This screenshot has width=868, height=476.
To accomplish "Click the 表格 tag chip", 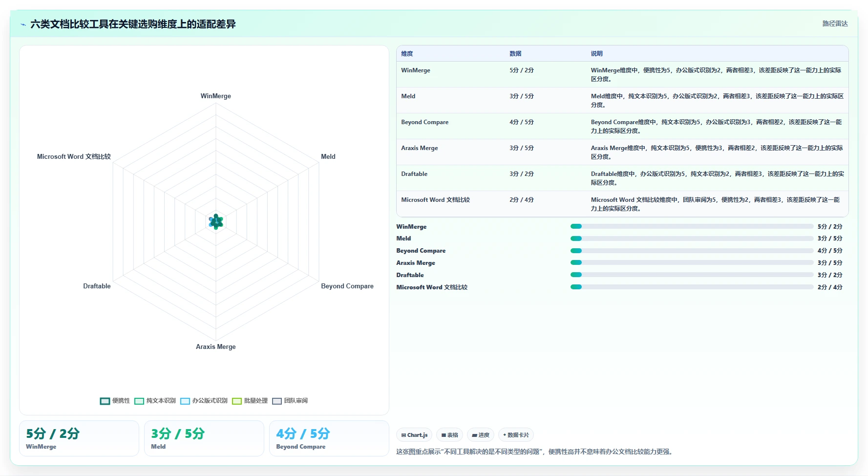I will click(x=449, y=435).
